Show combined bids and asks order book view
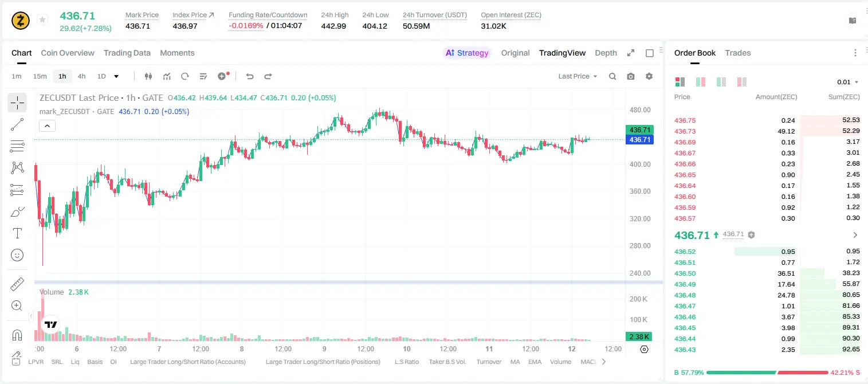Image resolution: width=868 pixels, height=384 pixels. (x=680, y=82)
